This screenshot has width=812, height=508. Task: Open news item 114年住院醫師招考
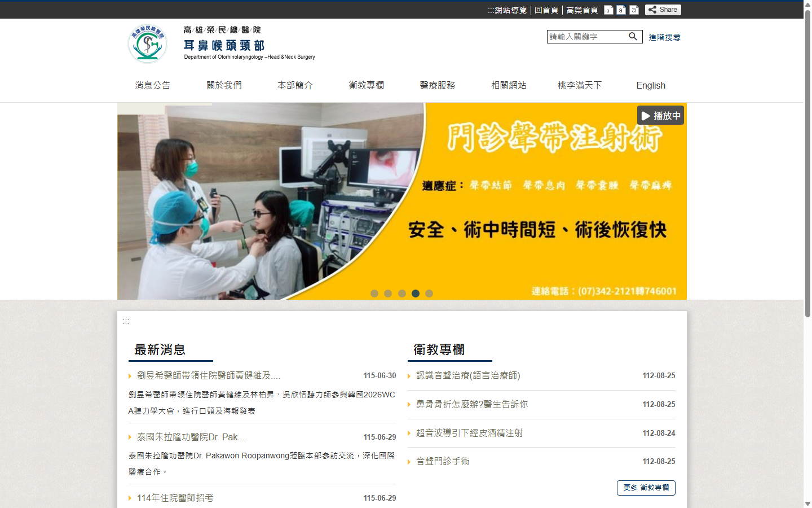175,498
